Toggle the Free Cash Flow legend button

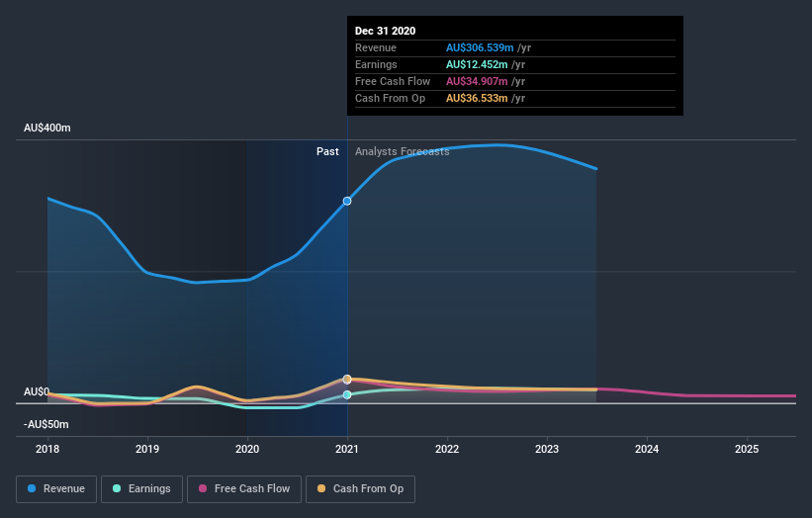tap(244, 489)
